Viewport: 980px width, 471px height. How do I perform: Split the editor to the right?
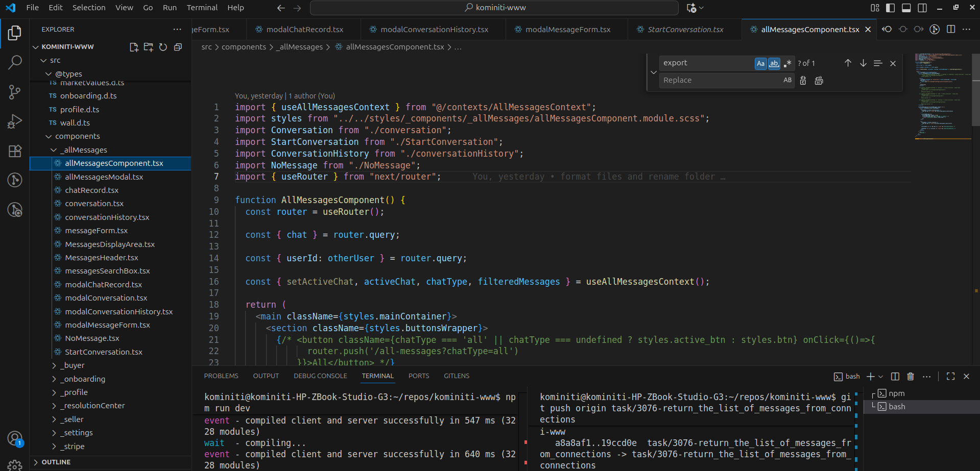tap(950, 30)
